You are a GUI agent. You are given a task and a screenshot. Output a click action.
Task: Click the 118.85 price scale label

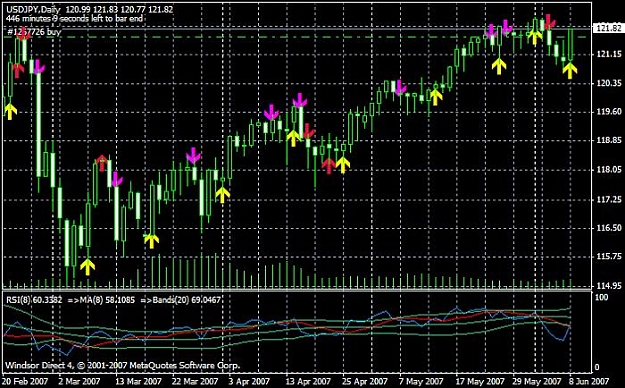[x=608, y=141]
